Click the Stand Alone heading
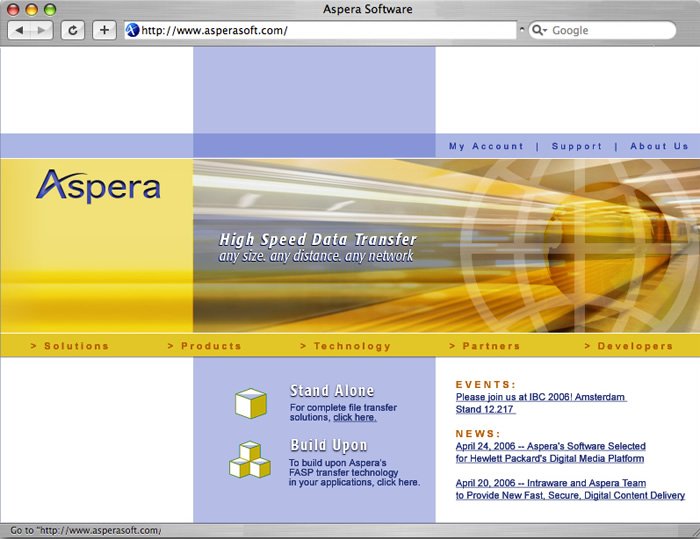 (332, 391)
